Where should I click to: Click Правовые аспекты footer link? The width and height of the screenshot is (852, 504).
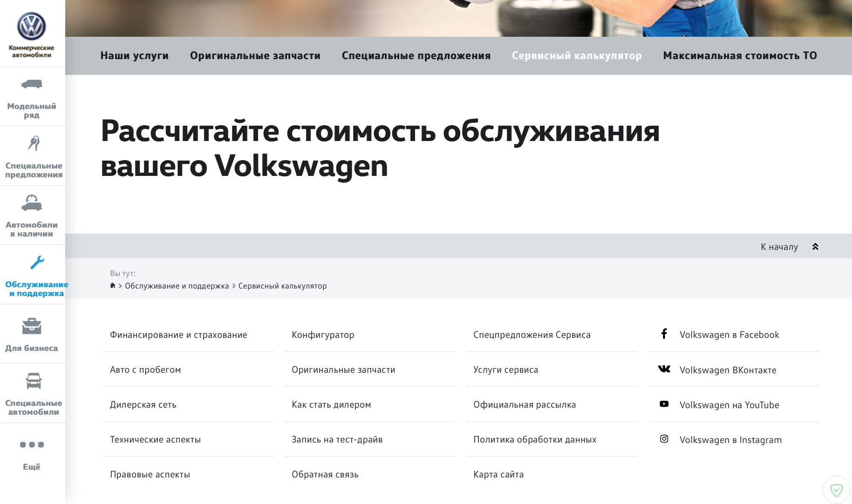[150, 474]
